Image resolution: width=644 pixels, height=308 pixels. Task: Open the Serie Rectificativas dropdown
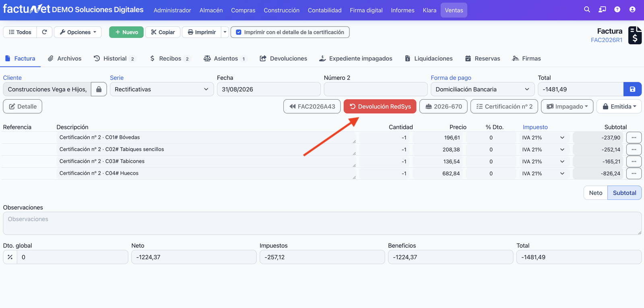162,89
